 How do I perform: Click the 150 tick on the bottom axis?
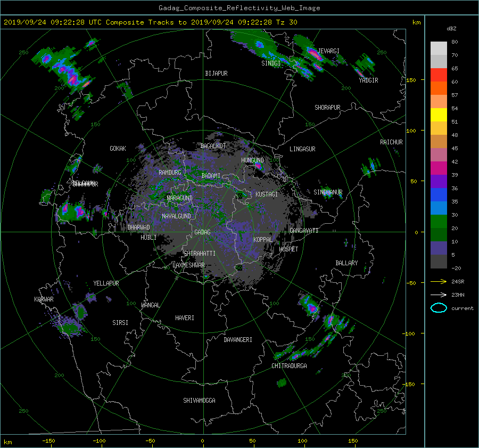353,441
